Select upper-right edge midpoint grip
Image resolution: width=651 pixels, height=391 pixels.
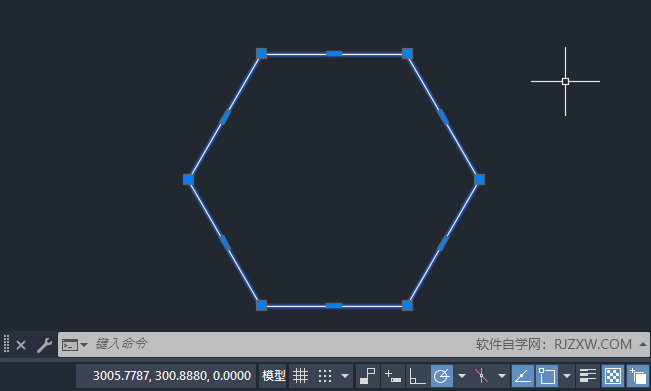[x=443, y=117]
